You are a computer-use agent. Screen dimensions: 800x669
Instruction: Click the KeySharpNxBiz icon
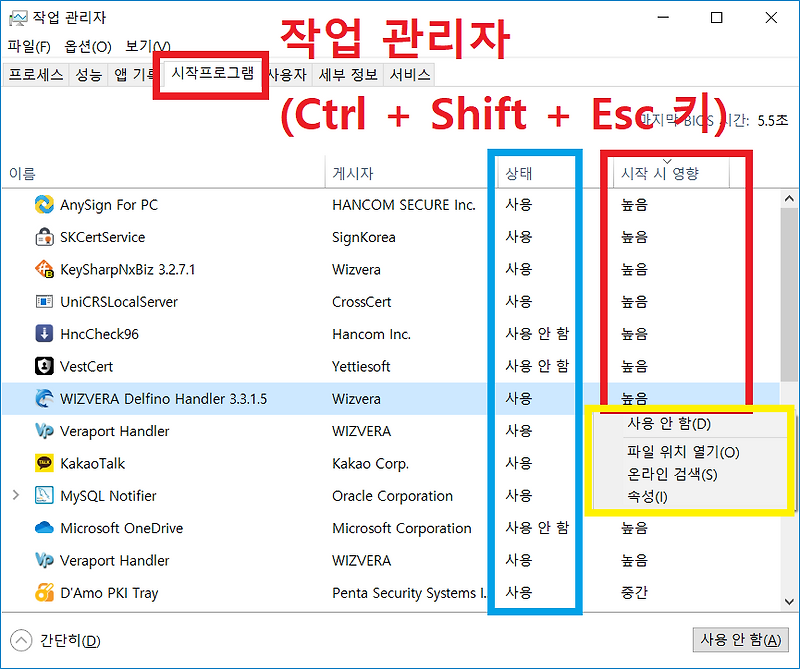[44, 269]
